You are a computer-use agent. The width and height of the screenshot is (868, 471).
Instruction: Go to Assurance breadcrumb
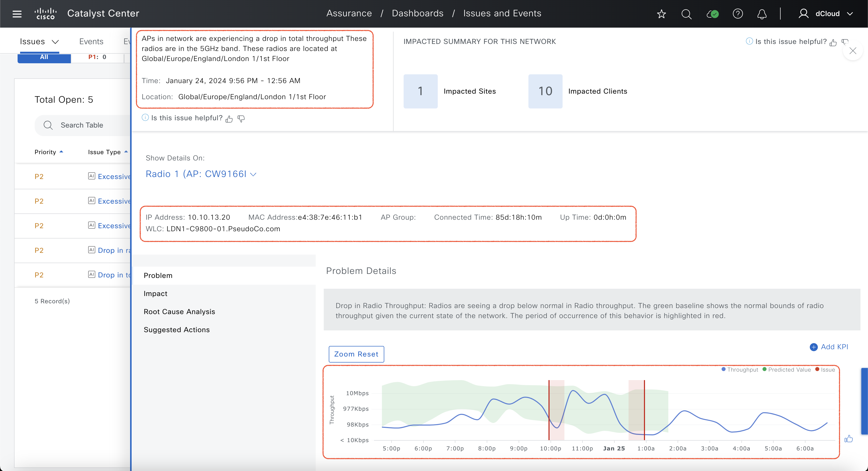coord(349,14)
